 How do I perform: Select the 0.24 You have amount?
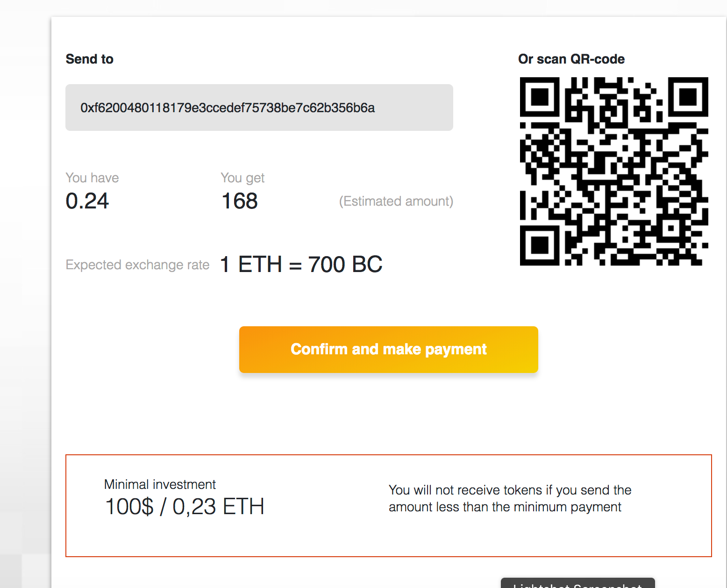[x=87, y=201]
